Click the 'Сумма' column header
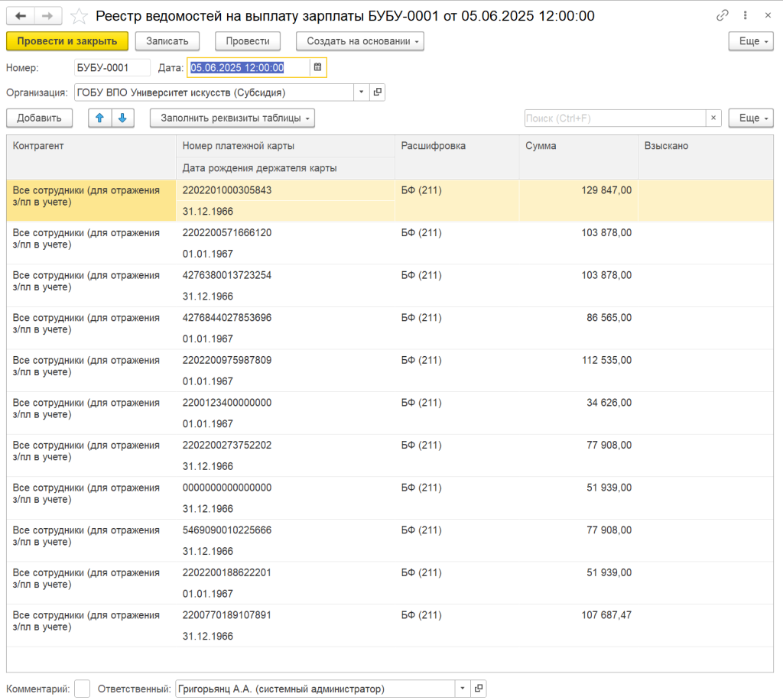Image resolution: width=783 pixels, height=700 pixels. (x=578, y=157)
